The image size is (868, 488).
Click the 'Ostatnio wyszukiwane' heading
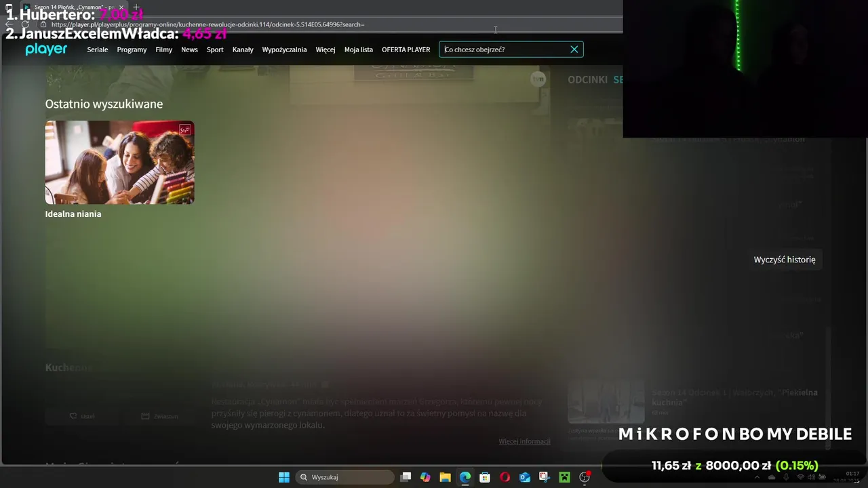coord(104,104)
